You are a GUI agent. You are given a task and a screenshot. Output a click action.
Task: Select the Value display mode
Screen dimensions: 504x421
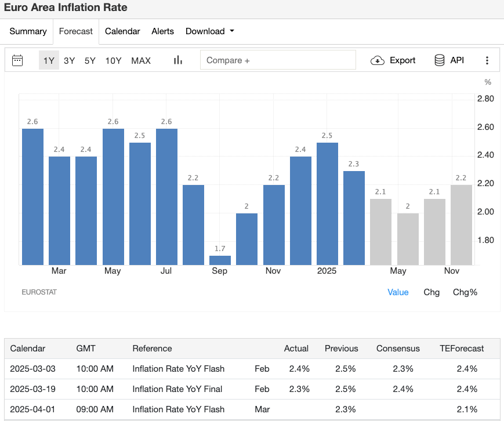tap(398, 292)
